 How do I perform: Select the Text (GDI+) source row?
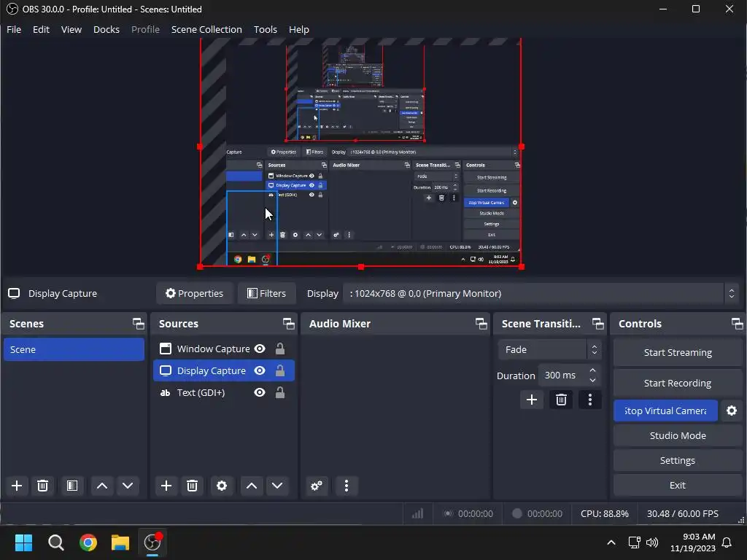(x=224, y=392)
